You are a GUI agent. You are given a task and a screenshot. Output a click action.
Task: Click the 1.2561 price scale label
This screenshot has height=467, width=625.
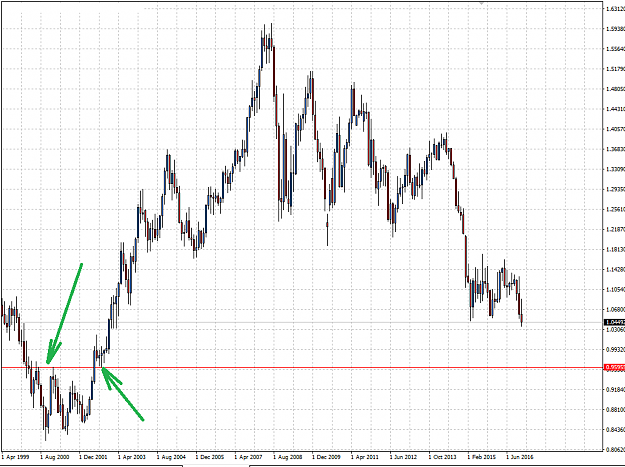pos(615,209)
